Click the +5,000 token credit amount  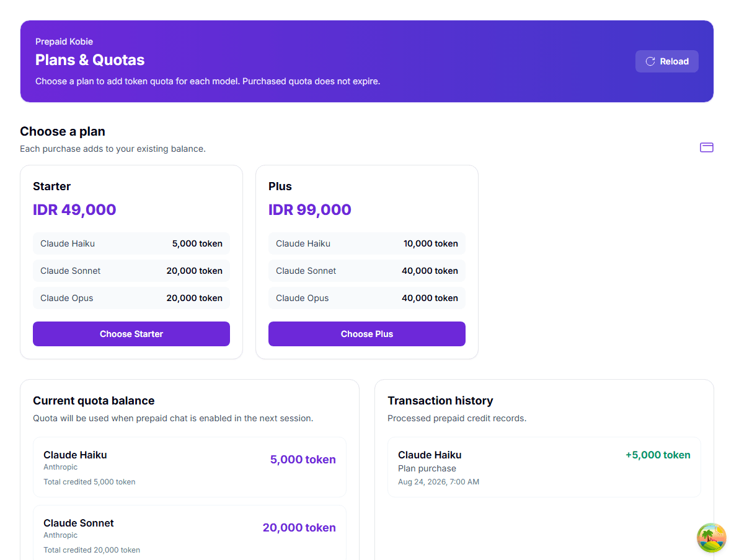point(658,455)
